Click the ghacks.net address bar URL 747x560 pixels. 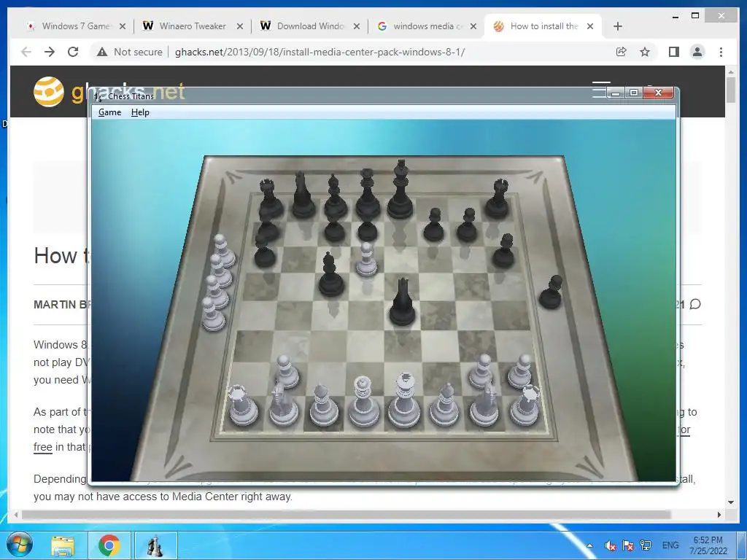point(320,52)
